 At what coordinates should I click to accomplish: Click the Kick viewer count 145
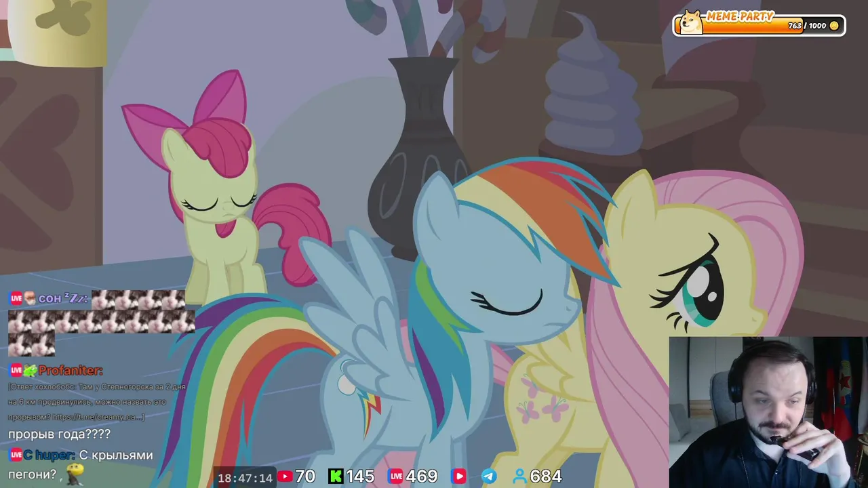click(x=360, y=476)
